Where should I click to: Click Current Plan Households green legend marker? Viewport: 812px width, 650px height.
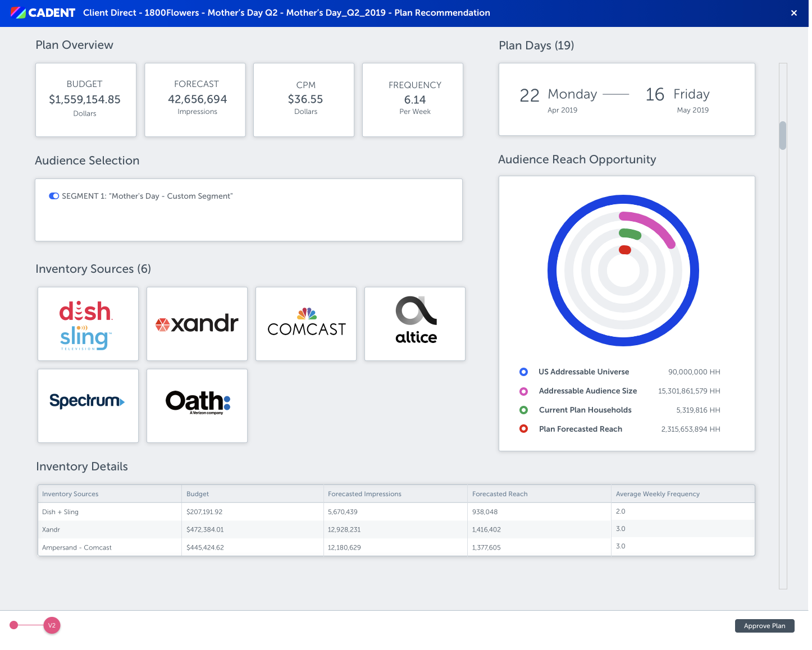[x=523, y=410]
